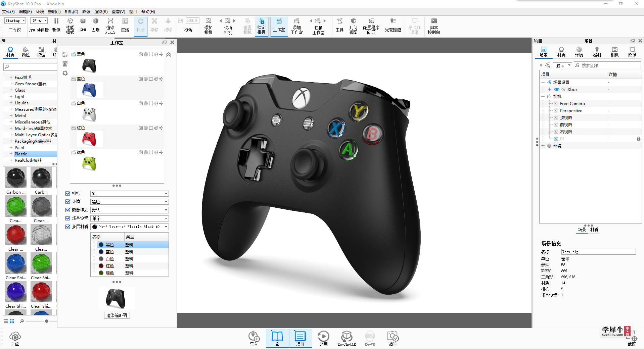Screen dimensions: 644x349
Task: Open the image style 默认 dropdown
Action: tap(129, 210)
